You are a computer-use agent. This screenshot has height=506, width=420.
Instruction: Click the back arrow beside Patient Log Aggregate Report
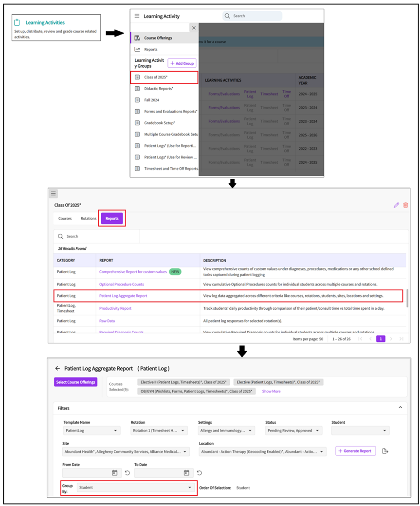coord(57,368)
